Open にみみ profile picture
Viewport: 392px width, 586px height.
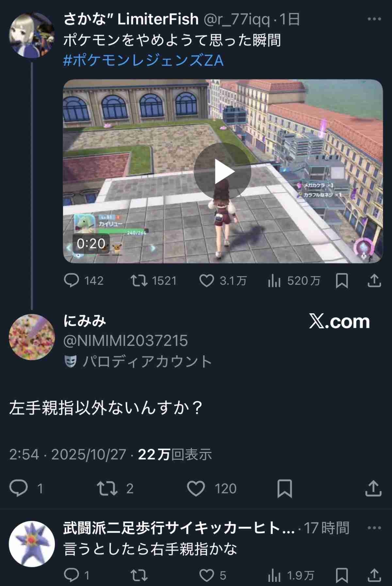(32, 337)
